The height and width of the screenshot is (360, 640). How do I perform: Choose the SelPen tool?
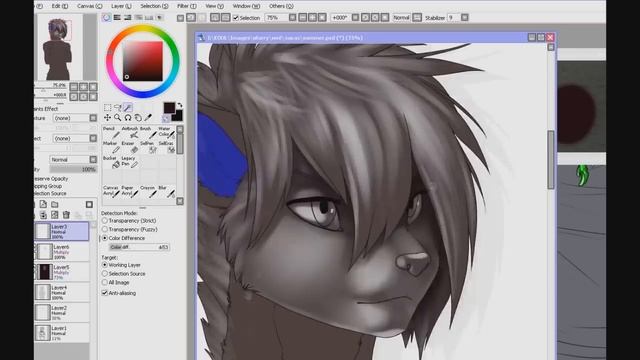pos(148,147)
